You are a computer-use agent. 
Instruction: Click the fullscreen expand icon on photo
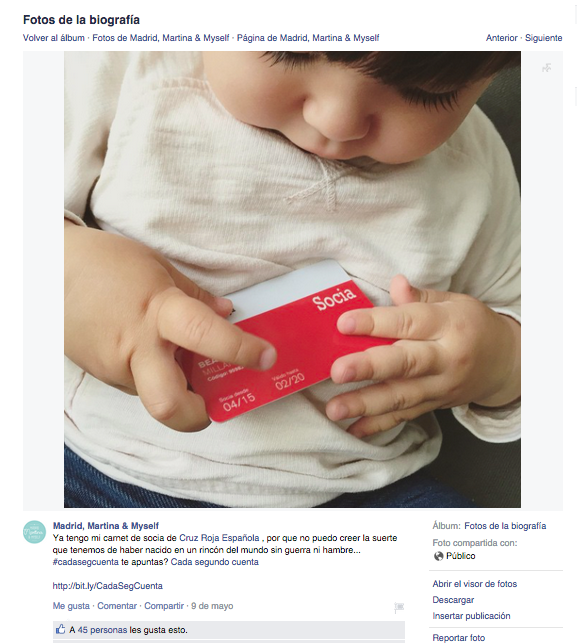point(546,68)
